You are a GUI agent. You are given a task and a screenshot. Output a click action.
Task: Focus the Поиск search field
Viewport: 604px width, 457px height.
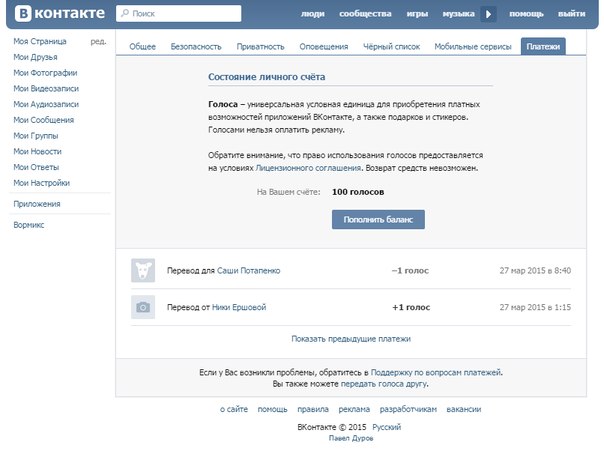179,13
